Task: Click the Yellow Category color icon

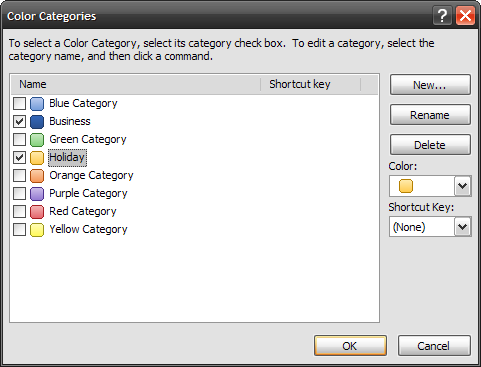Action: click(37, 230)
